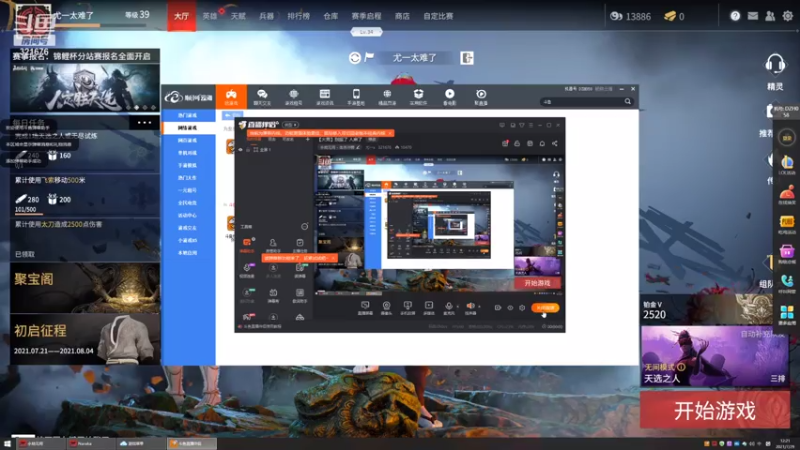Click the orange start streaming button

[545, 308]
